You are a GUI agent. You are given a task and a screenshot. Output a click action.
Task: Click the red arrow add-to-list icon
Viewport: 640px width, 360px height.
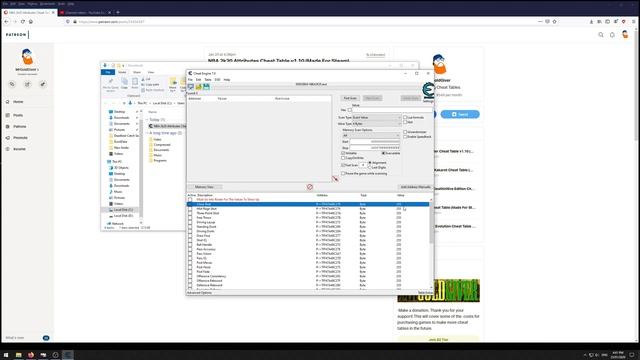(x=335, y=179)
